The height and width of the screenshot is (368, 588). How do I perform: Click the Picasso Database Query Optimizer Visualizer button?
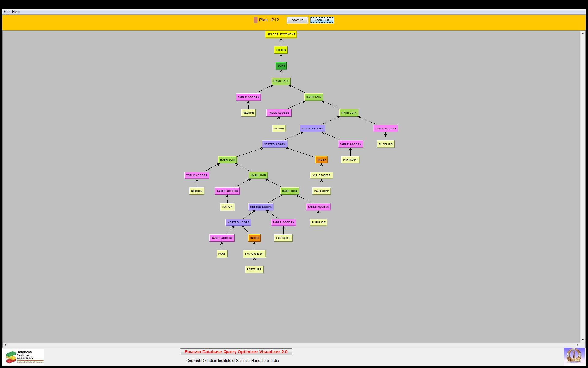[236, 352]
